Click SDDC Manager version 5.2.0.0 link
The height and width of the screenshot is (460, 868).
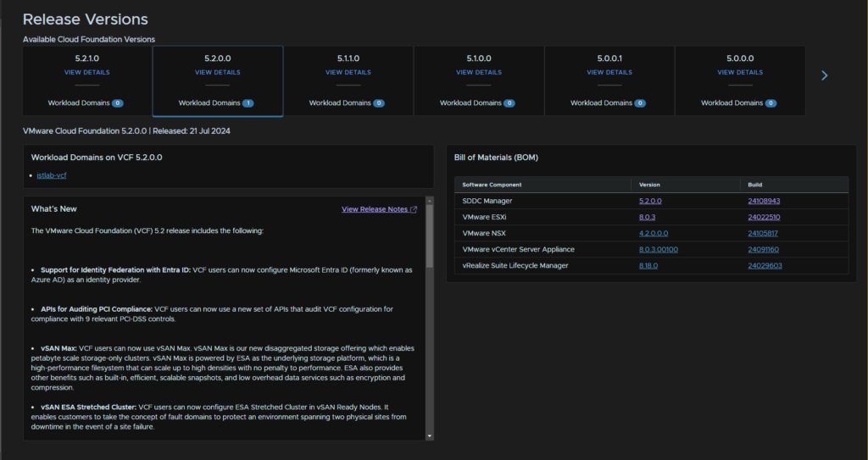pyautogui.click(x=650, y=201)
